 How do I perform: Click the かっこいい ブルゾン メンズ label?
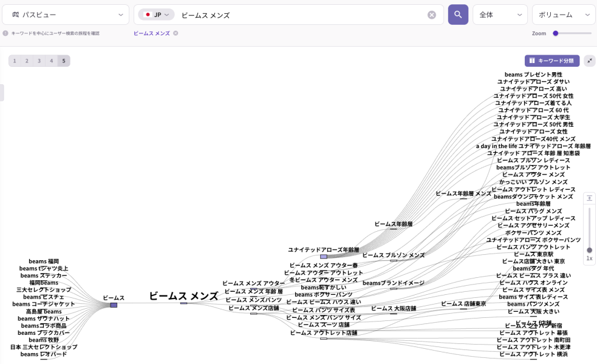533,182
